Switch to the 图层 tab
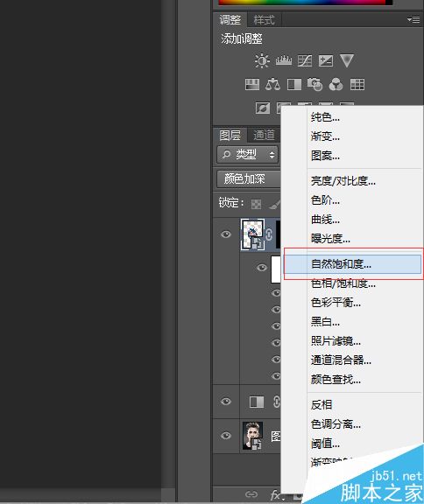The height and width of the screenshot is (504, 424). [x=230, y=136]
